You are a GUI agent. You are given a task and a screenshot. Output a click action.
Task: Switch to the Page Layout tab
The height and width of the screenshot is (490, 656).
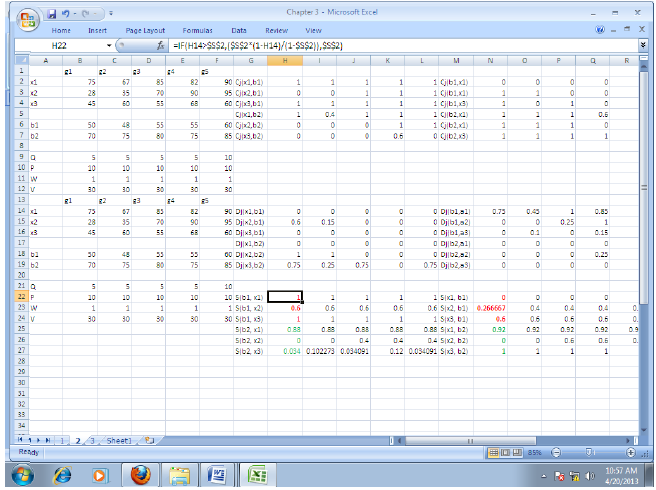point(146,31)
